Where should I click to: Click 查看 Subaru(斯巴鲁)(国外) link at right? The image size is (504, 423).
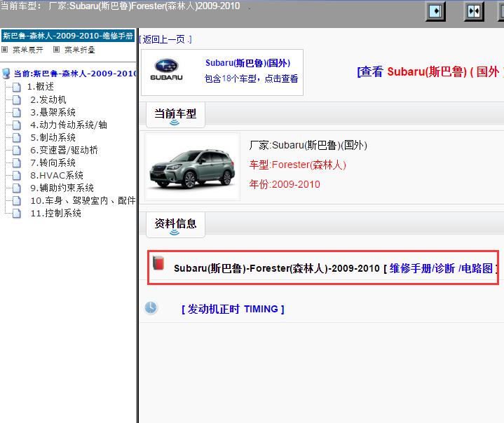tap(430, 71)
